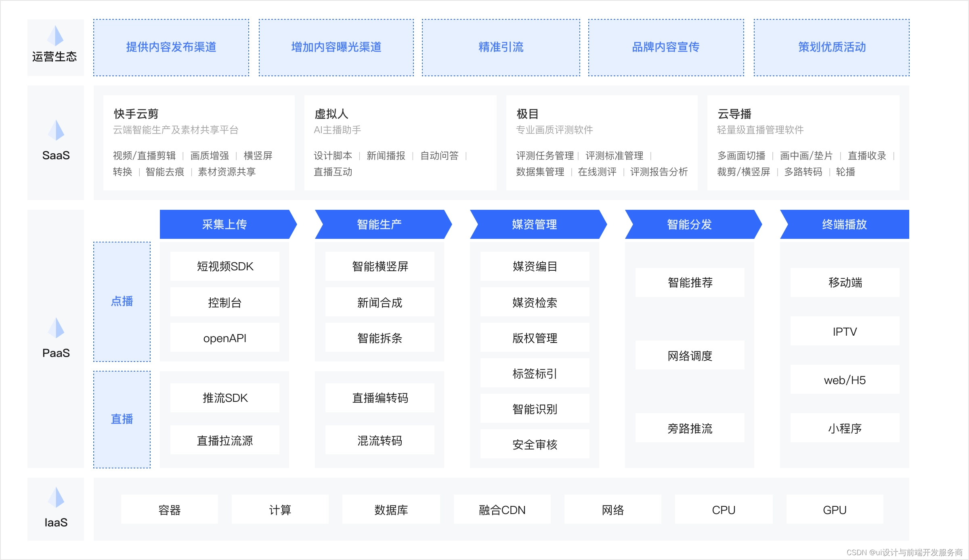
Task: Select the 智能生产 arrow header
Action: tap(380, 224)
